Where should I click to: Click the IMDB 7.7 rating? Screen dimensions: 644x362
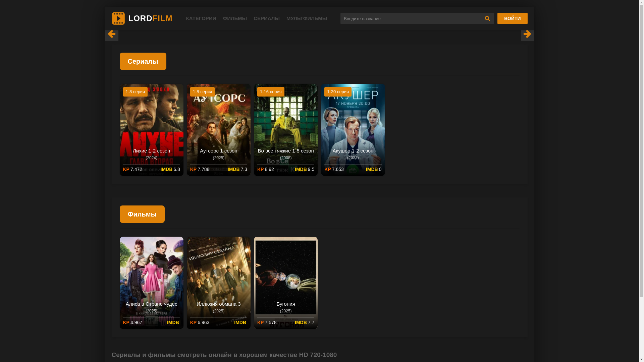[304, 322]
